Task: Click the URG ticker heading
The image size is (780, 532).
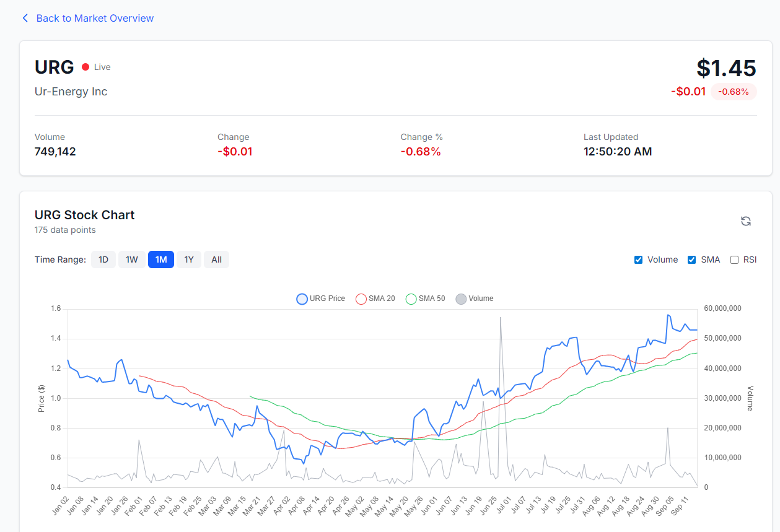Action: 55,67
